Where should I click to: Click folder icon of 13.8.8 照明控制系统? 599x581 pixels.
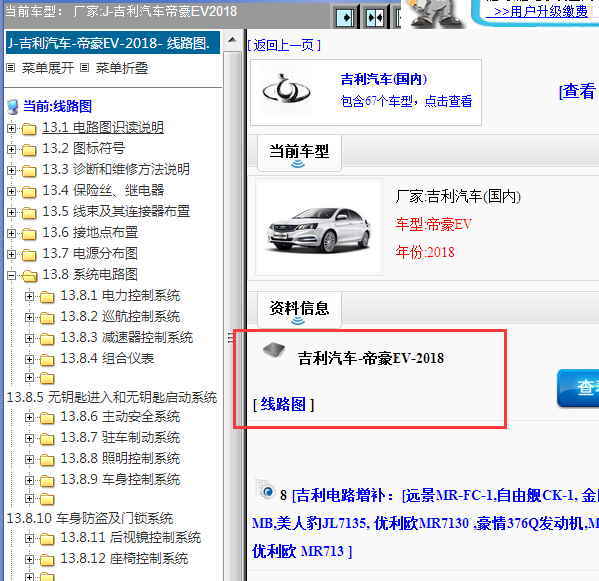coord(47,460)
